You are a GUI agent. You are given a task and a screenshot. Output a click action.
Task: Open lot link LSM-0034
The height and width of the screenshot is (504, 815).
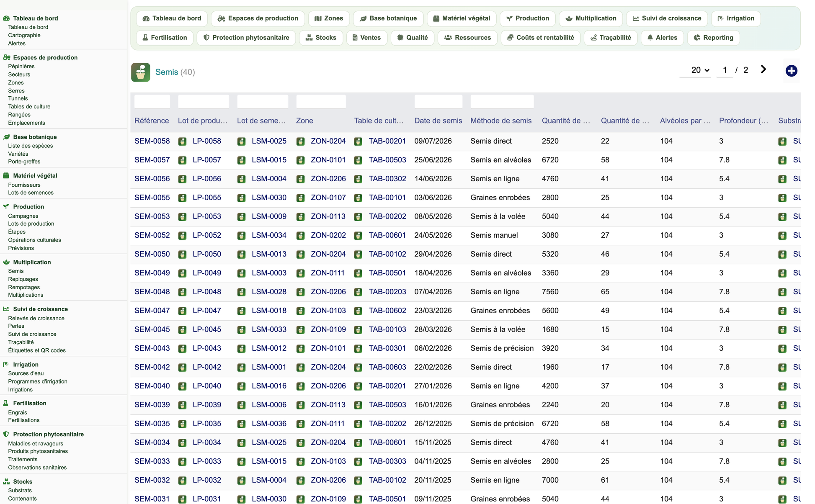tap(269, 235)
